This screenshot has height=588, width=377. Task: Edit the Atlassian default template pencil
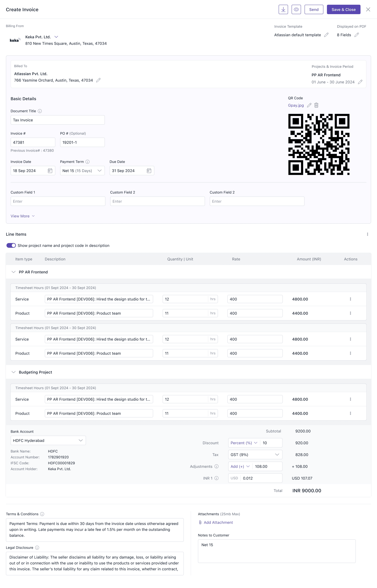point(326,35)
